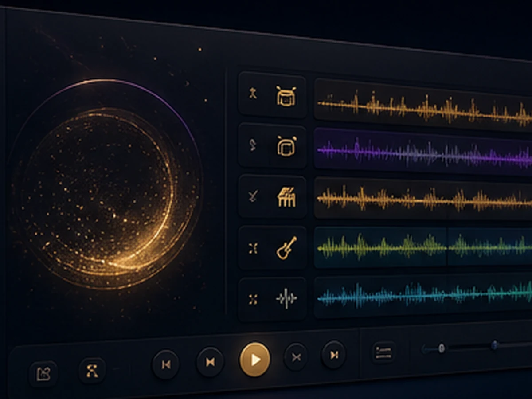This screenshot has height=399, width=532.
Task: Select the piano keyboard track icon
Action: click(x=286, y=197)
